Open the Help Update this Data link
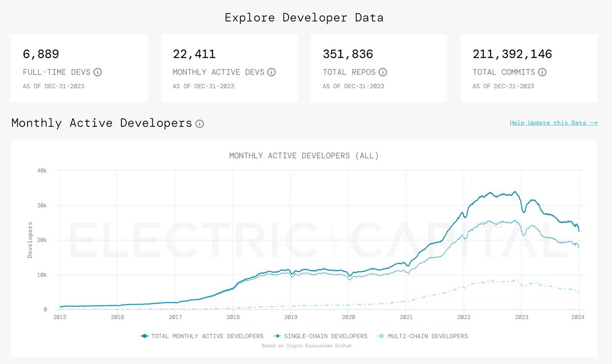 [x=553, y=123]
